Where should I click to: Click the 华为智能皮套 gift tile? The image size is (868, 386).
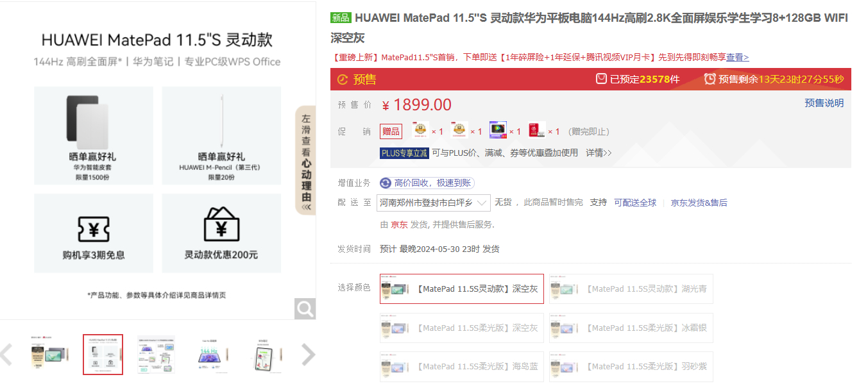pyautogui.click(x=94, y=135)
